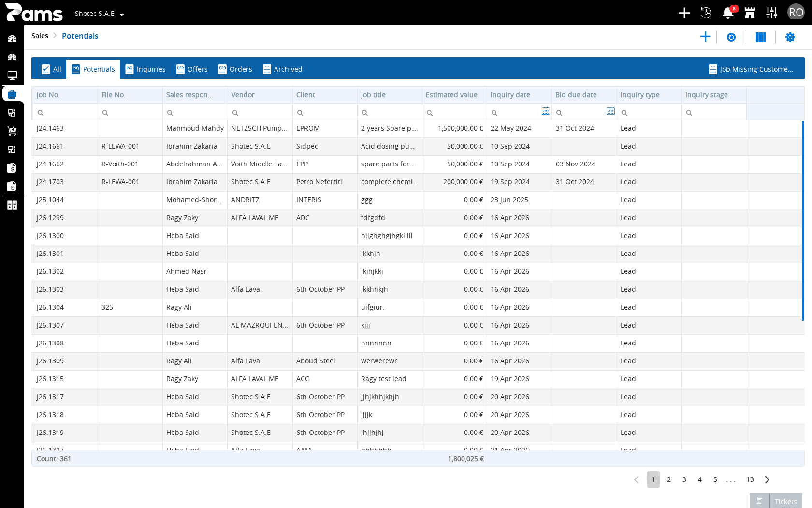Open Job title filter search operator

(365, 113)
